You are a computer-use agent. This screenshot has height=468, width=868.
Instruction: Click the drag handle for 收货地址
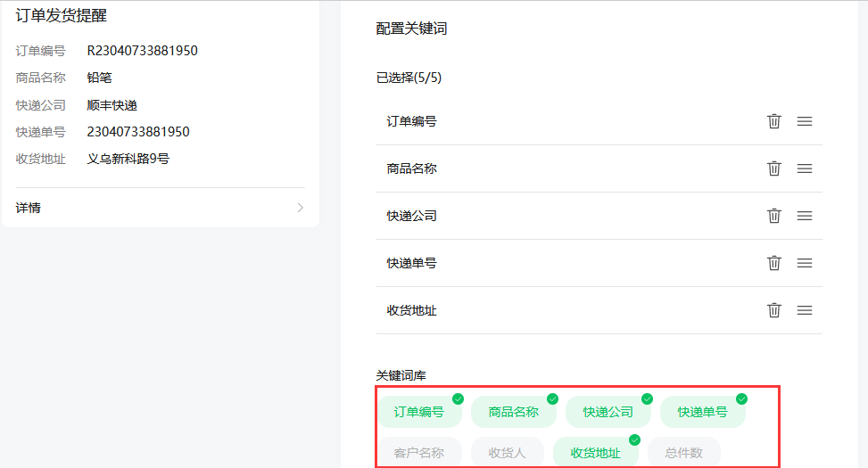pyautogui.click(x=805, y=310)
